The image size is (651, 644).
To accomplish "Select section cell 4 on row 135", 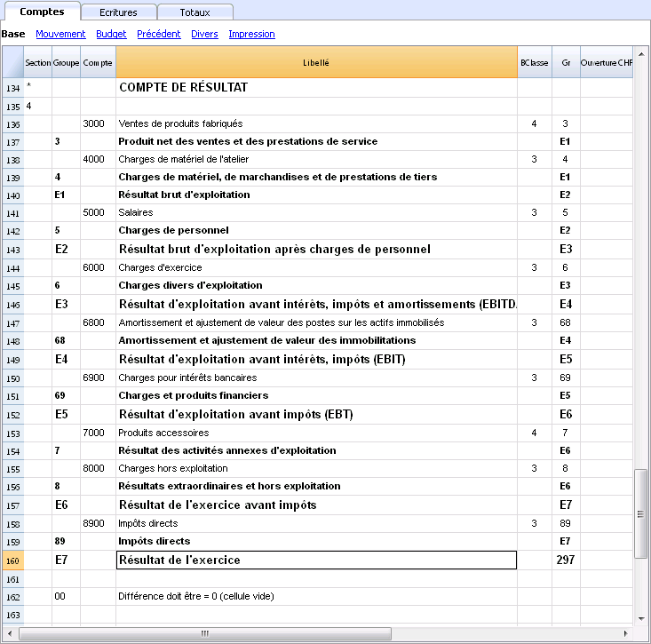I will [x=38, y=107].
